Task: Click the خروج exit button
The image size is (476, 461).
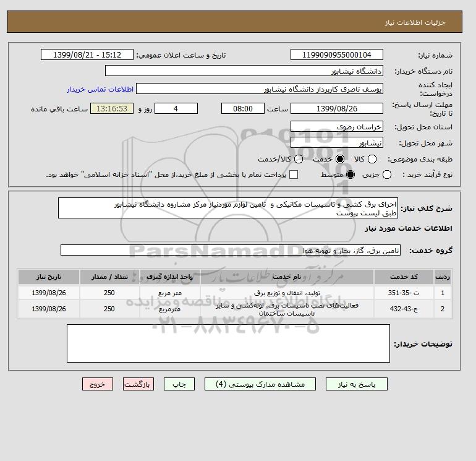Action: click(98, 384)
